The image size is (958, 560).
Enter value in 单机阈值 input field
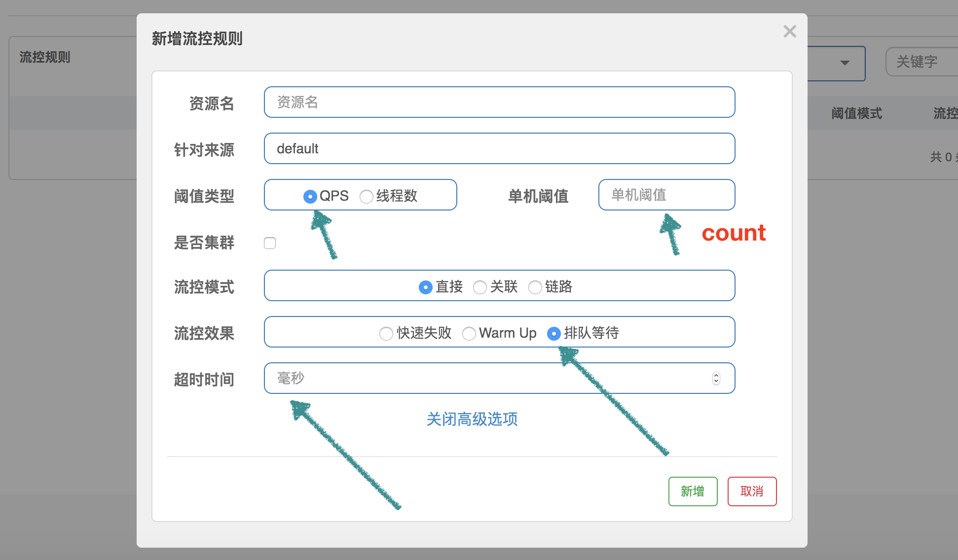tap(664, 195)
